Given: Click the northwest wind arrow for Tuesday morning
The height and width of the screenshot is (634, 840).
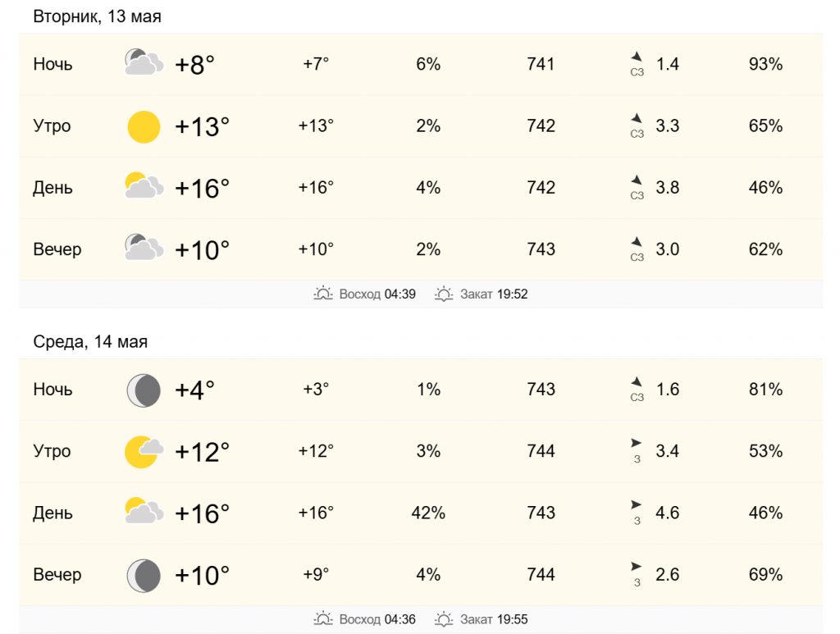Looking at the screenshot, I should (637, 118).
